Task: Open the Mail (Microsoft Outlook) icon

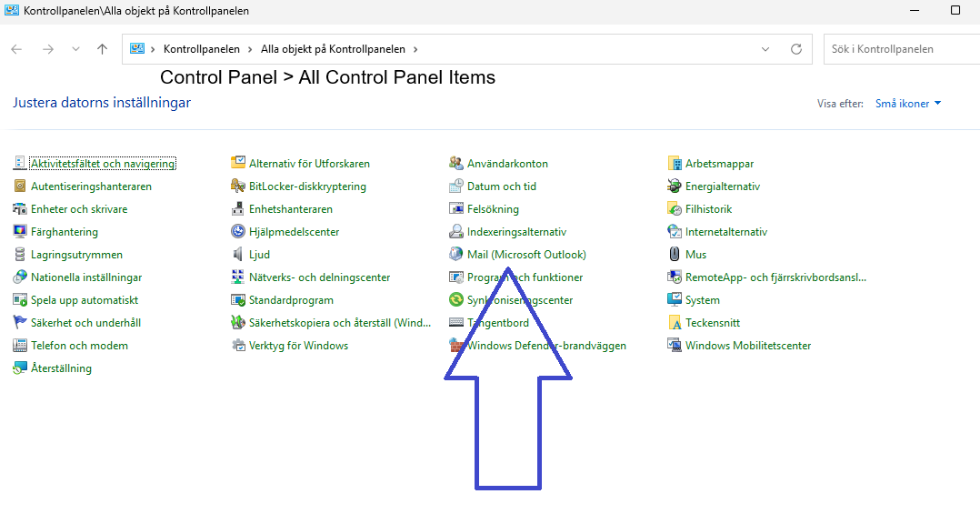Action: [456, 255]
